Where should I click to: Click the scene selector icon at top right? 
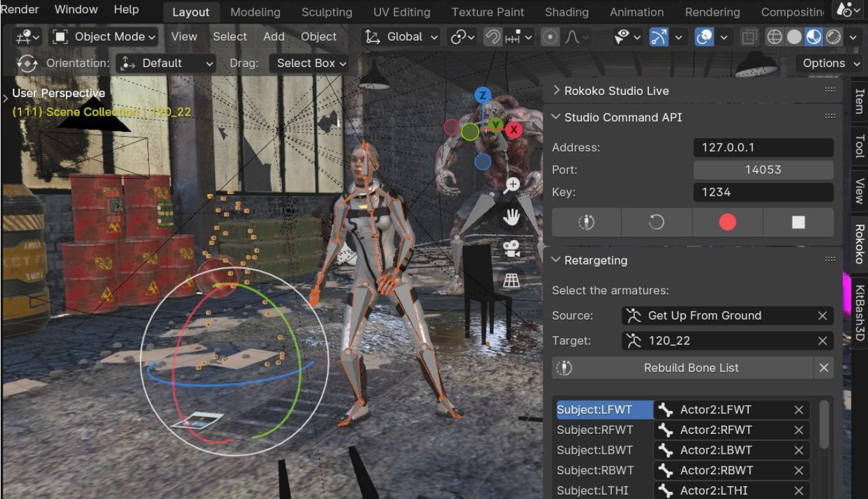pos(848,10)
